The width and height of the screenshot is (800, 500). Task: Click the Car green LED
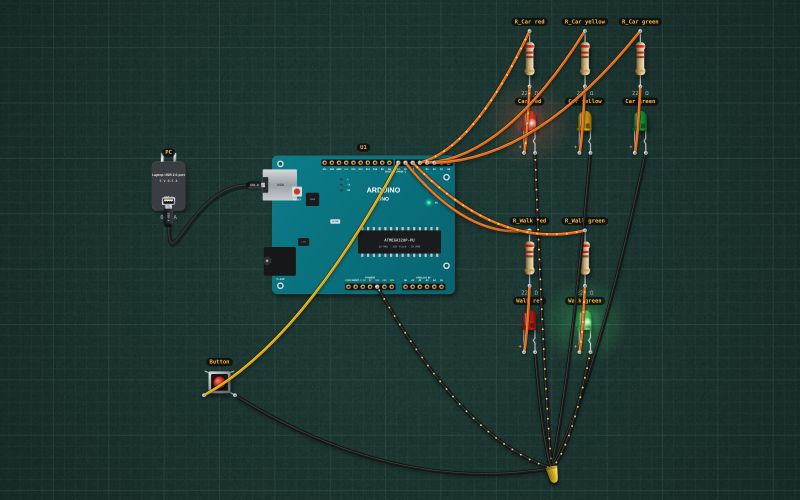coord(640,122)
